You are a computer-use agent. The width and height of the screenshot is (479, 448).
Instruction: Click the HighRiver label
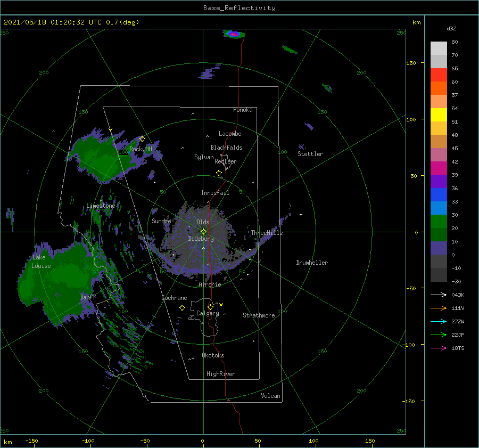[221, 374]
